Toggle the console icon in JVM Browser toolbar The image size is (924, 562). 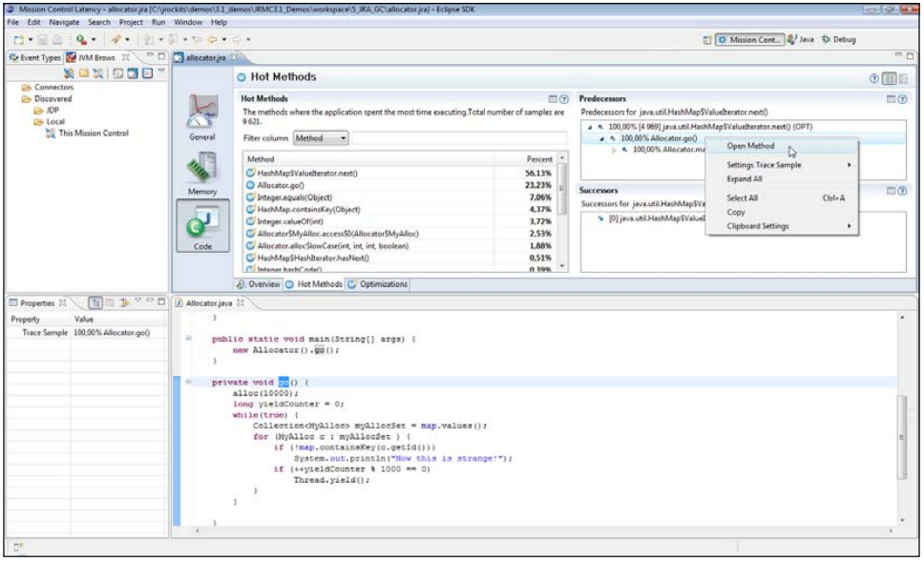pos(118,73)
